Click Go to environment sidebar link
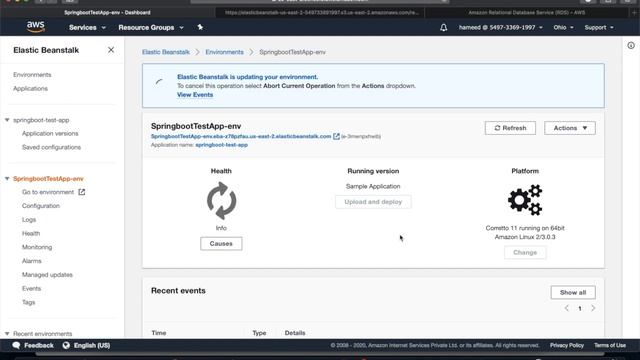This screenshot has width=640, height=360. (48, 192)
